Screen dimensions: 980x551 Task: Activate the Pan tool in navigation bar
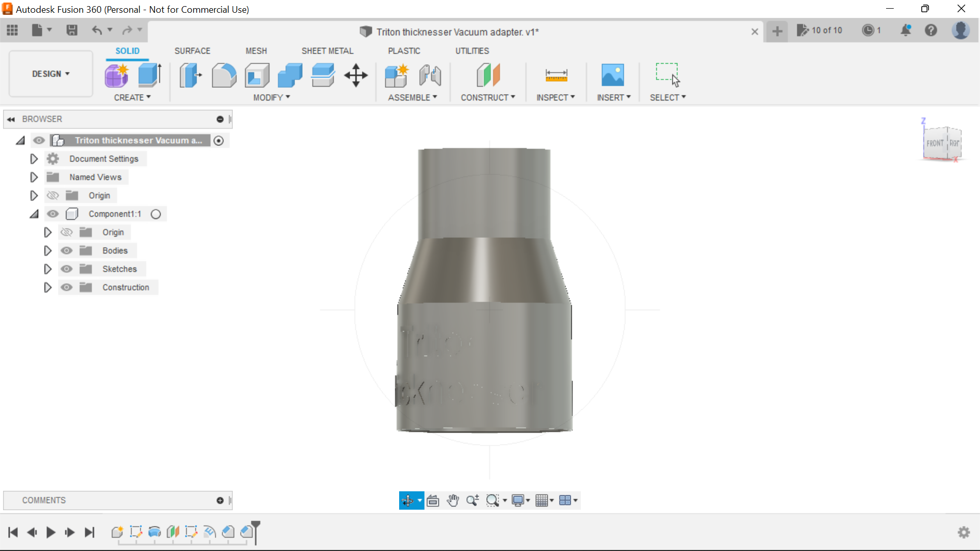pos(453,500)
